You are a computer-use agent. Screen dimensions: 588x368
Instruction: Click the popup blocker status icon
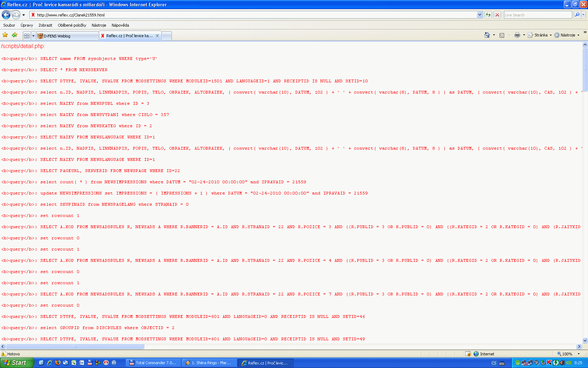468,354
